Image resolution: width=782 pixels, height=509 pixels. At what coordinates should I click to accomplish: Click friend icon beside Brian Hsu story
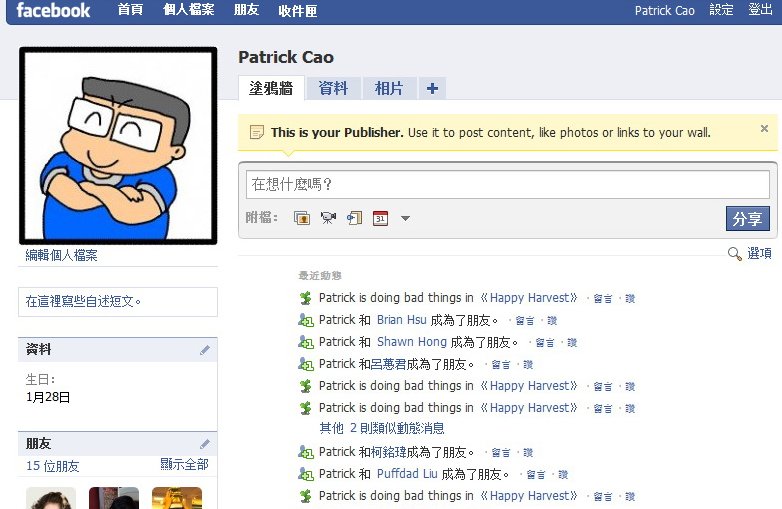[306, 320]
